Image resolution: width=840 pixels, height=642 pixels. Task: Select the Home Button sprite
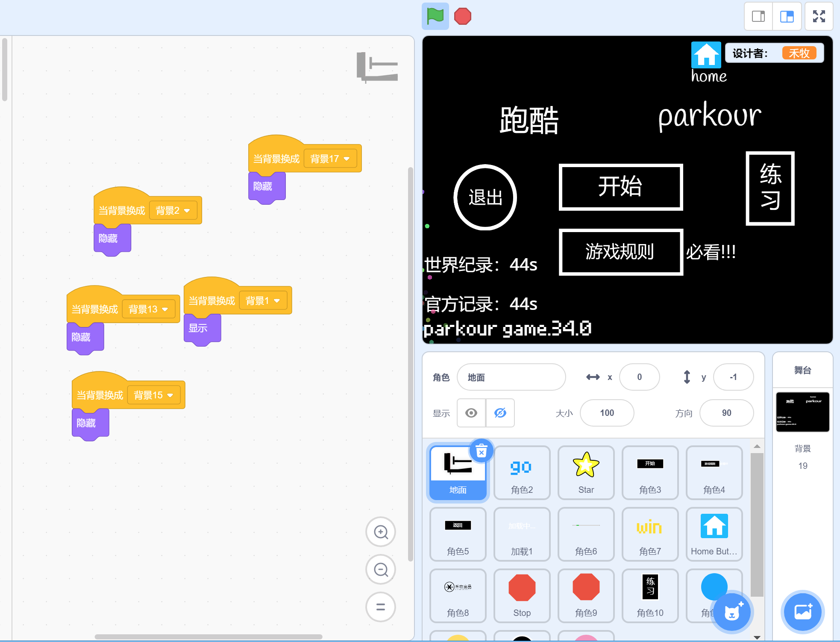(x=714, y=534)
